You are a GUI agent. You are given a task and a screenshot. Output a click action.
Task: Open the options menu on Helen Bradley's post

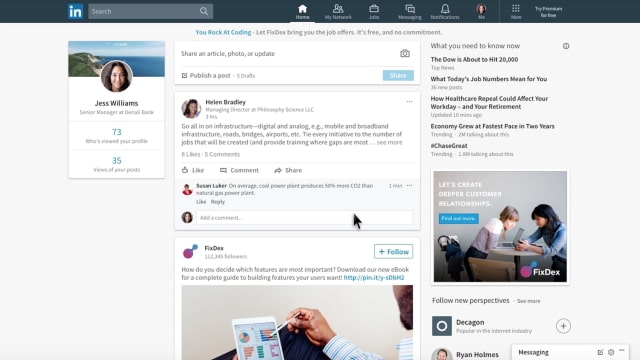pos(409,102)
